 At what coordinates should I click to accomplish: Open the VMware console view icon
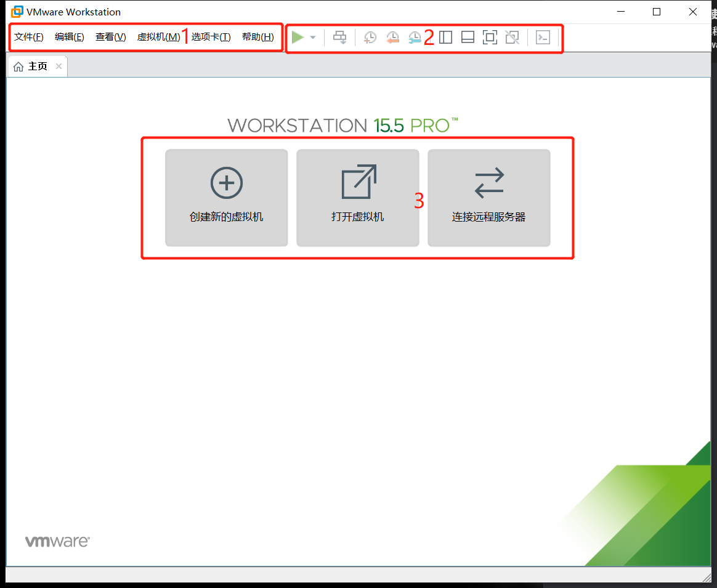543,38
